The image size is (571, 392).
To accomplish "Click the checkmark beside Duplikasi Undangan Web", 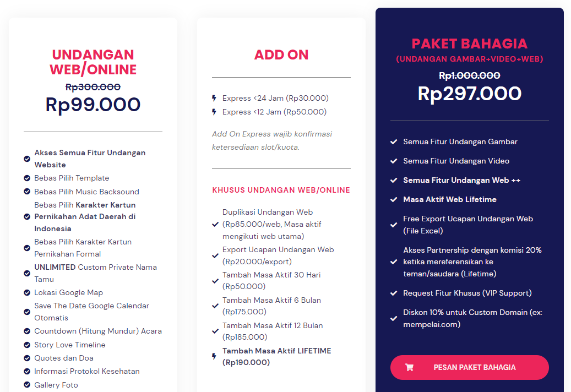I will coord(215,224).
